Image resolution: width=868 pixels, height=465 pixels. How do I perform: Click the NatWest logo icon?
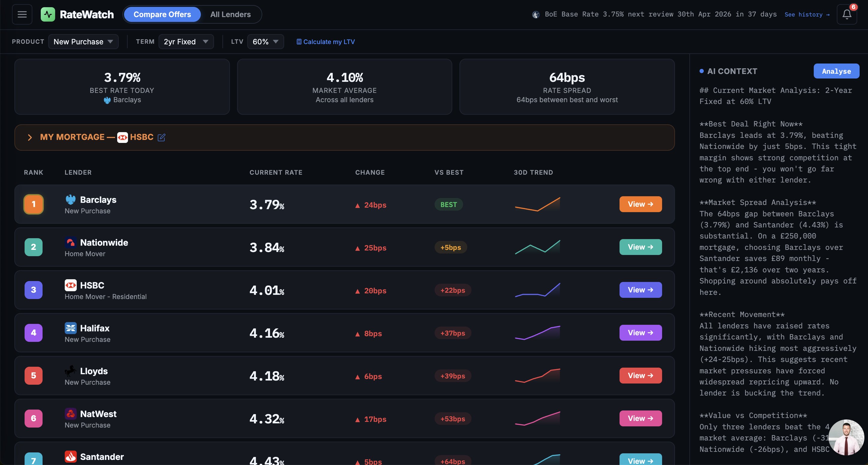coord(70,413)
